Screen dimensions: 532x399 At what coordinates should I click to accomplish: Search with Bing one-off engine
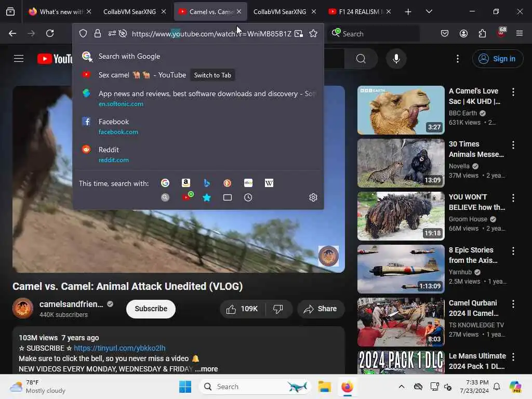point(207,183)
